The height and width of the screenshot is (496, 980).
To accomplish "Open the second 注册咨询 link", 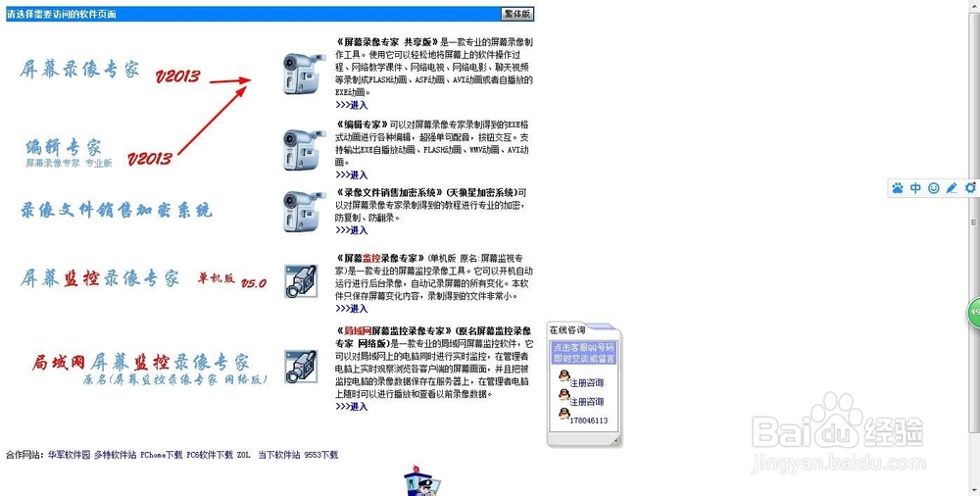I will (x=587, y=402).
